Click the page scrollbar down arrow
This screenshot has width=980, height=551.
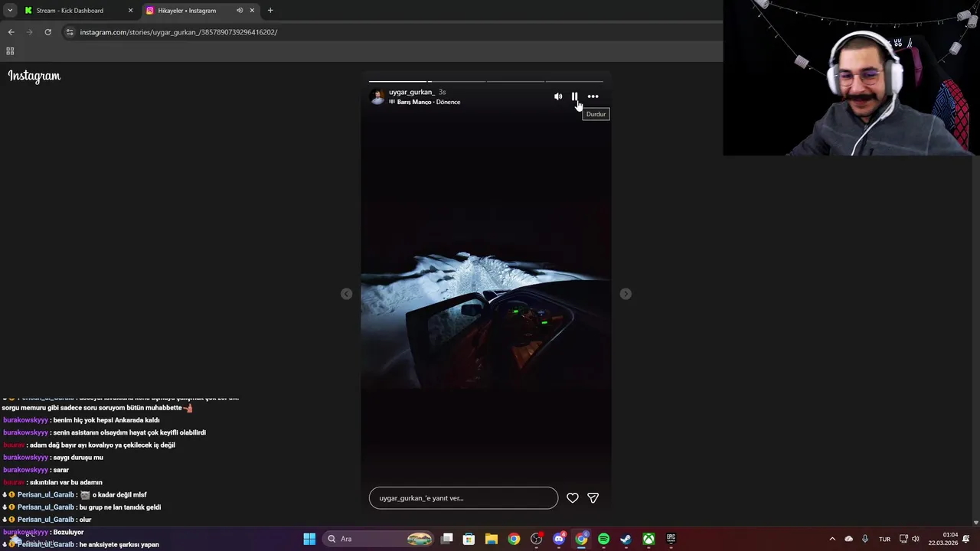(975, 523)
